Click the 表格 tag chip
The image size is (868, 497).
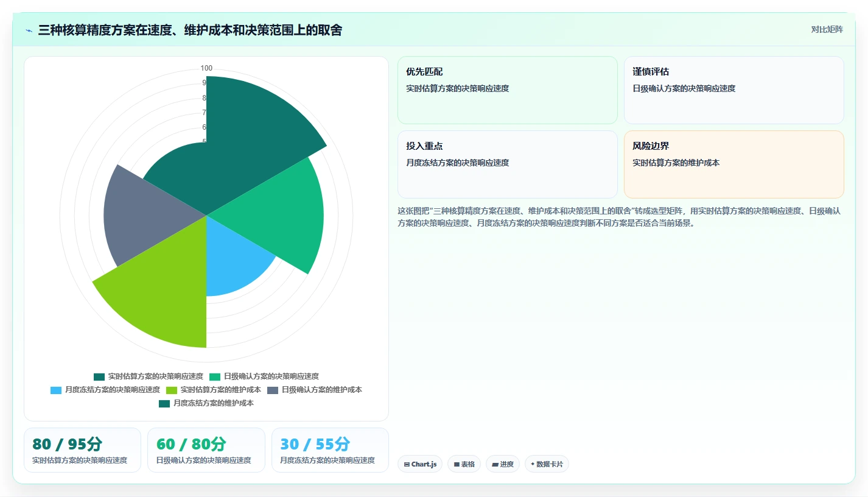(x=464, y=464)
